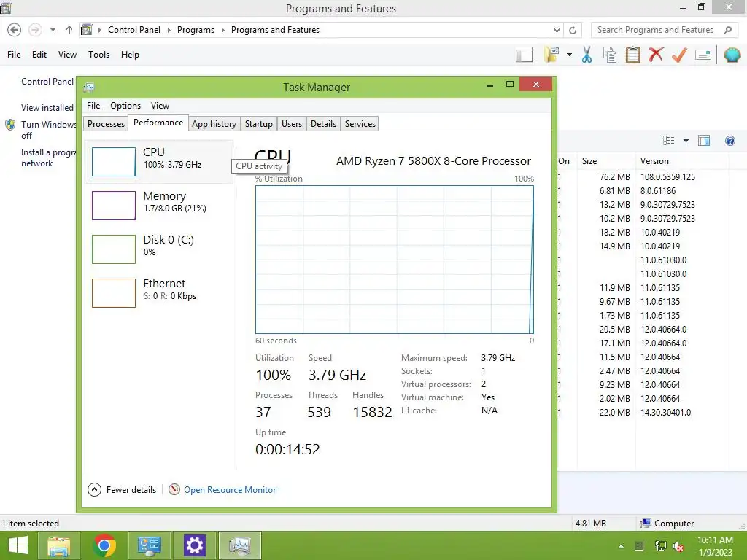Viewport: 747px width, 560px height.
Task: Launch Google Chrome from the taskbar
Action: tap(104, 545)
